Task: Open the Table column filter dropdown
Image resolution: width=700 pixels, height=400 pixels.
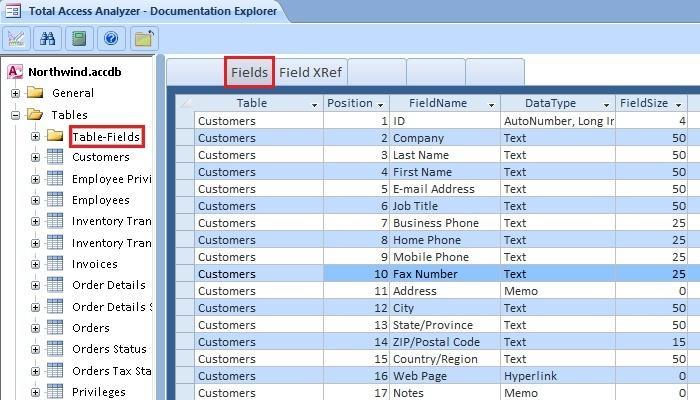Action: (x=314, y=104)
